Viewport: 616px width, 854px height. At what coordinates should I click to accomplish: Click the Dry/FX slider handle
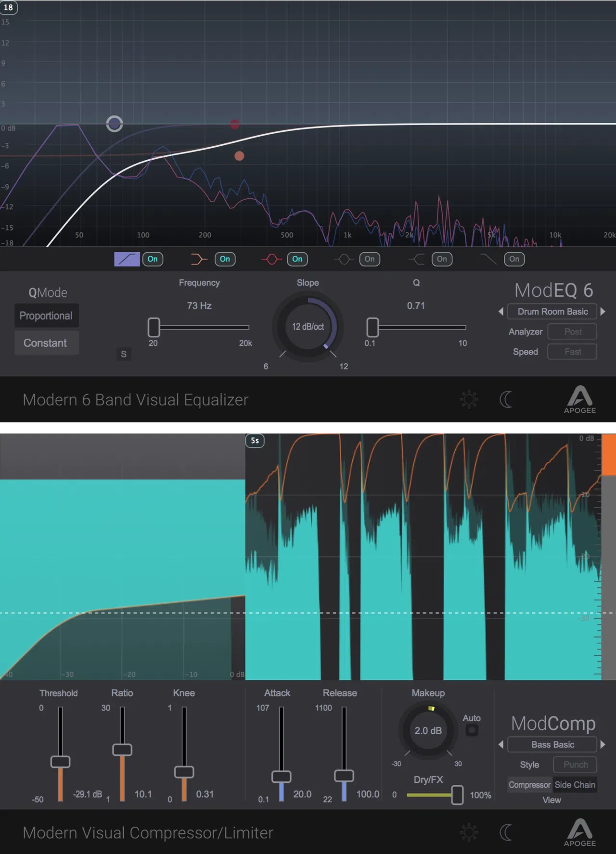[457, 795]
